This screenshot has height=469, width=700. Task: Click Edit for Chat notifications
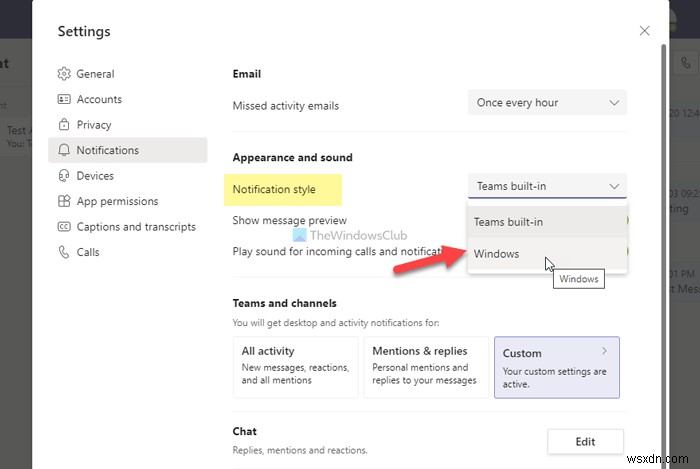pos(585,442)
